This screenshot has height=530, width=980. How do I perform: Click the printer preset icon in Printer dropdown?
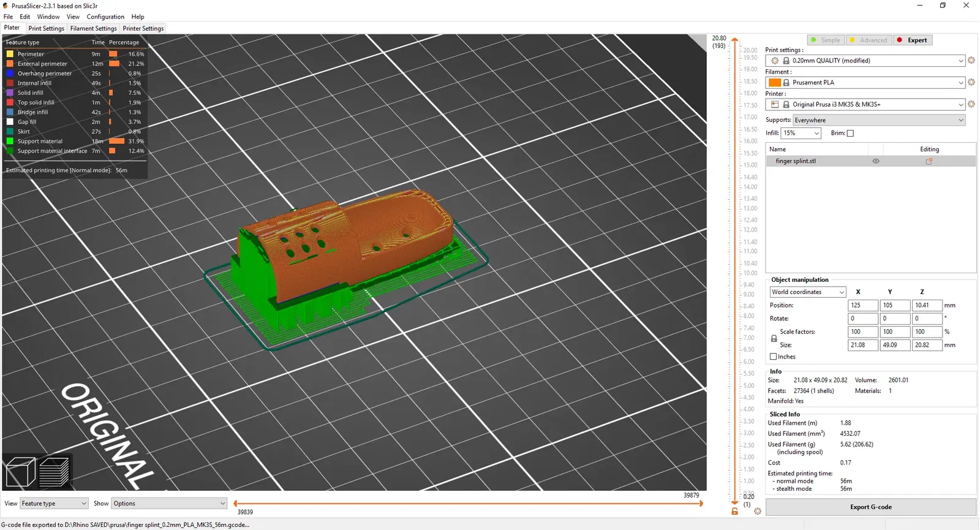pos(775,104)
